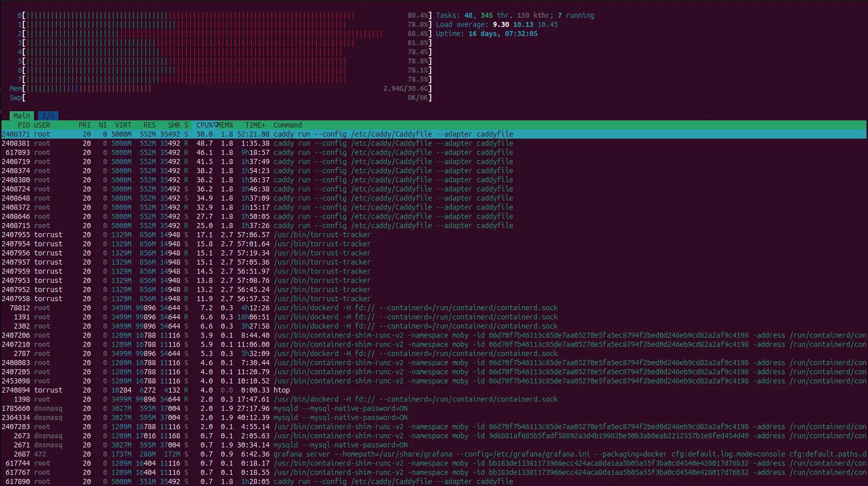Select torrust-tracker row PID 2407953

pyautogui.click(x=434, y=280)
